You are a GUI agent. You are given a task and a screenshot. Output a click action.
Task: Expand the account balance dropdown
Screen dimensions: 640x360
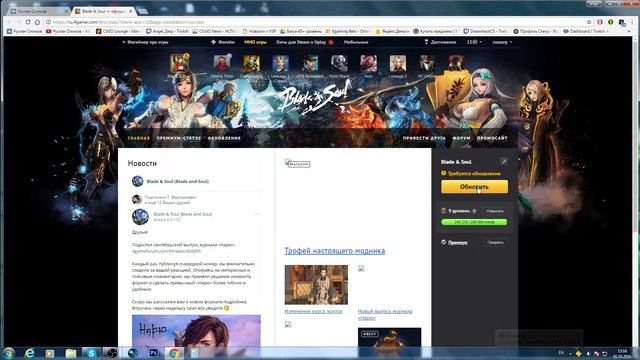[x=474, y=42]
